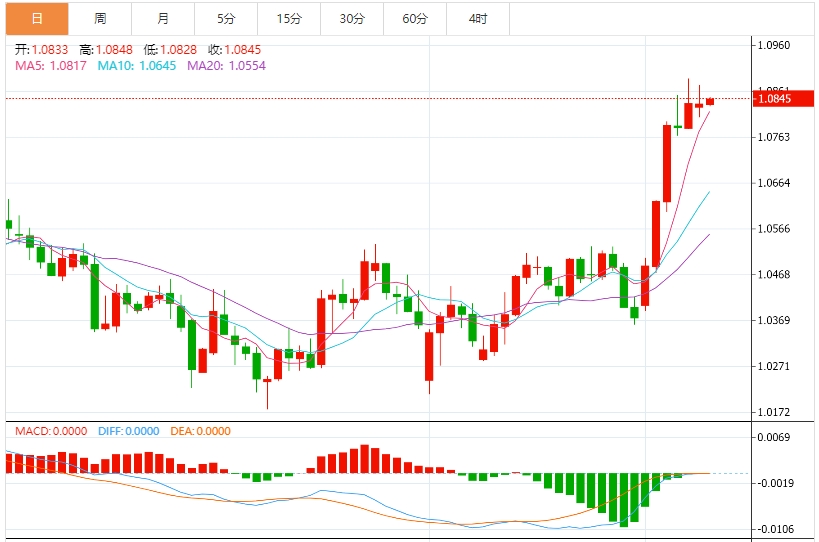
Task: Switch to the 4时 chart tab
Action: (478, 19)
